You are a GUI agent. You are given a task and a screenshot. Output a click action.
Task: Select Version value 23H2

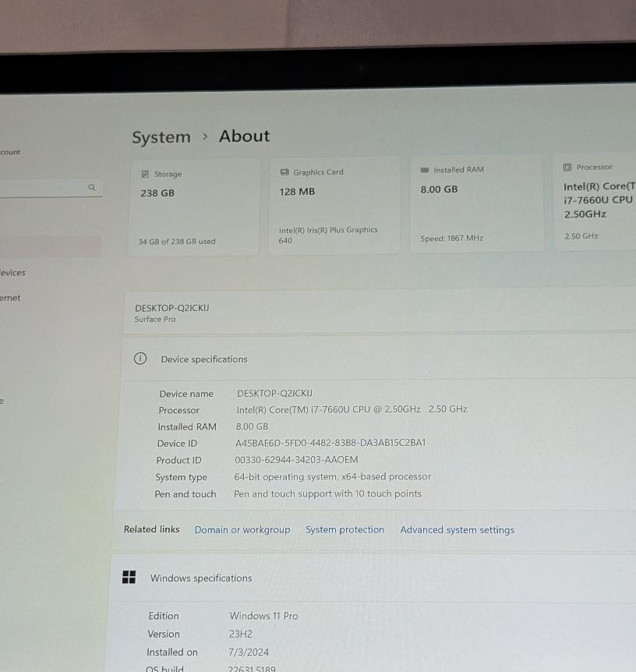click(x=240, y=634)
